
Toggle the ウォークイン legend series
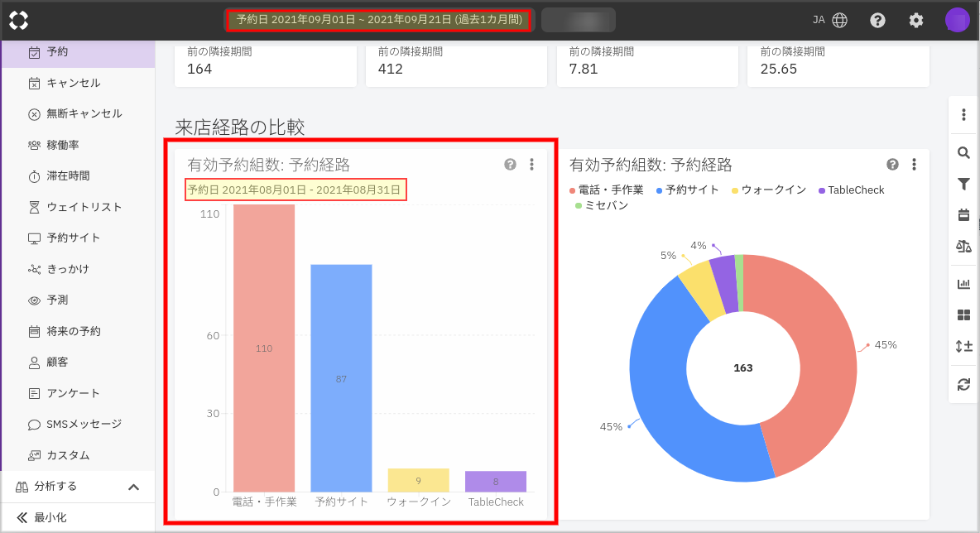pos(769,190)
